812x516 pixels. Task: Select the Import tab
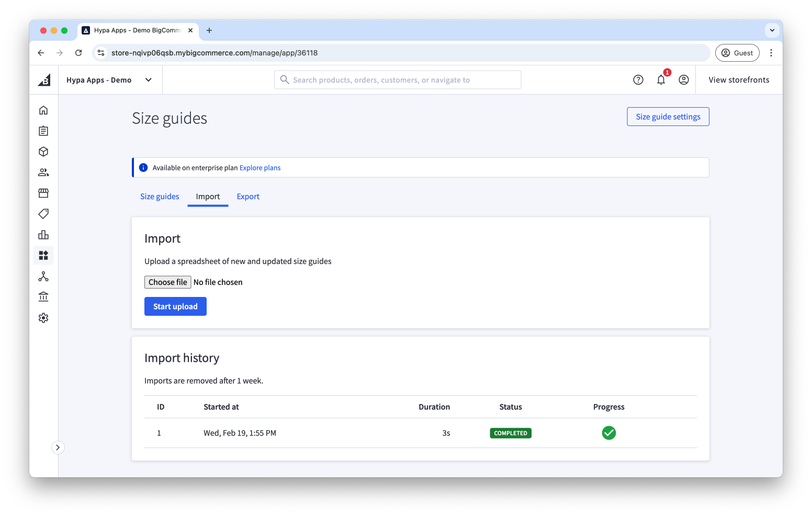pyautogui.click(x=208, y=197)
